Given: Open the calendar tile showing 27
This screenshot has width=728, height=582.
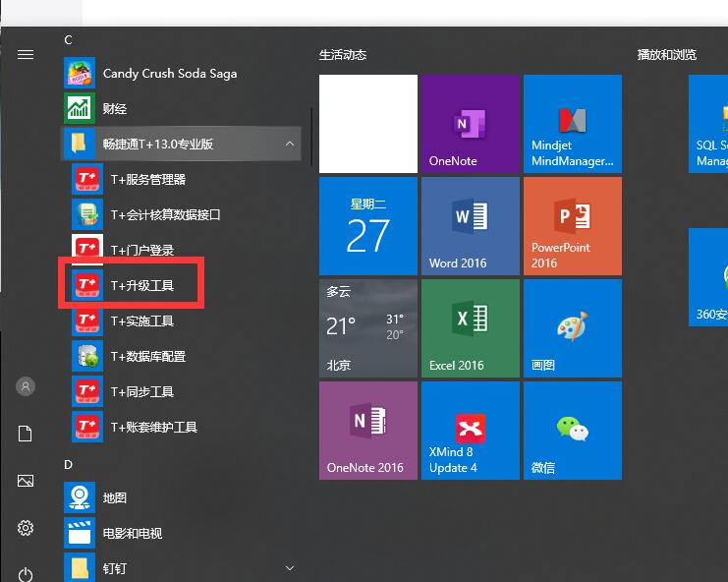Looking at the screenshot, I should (x=368, y=226).
